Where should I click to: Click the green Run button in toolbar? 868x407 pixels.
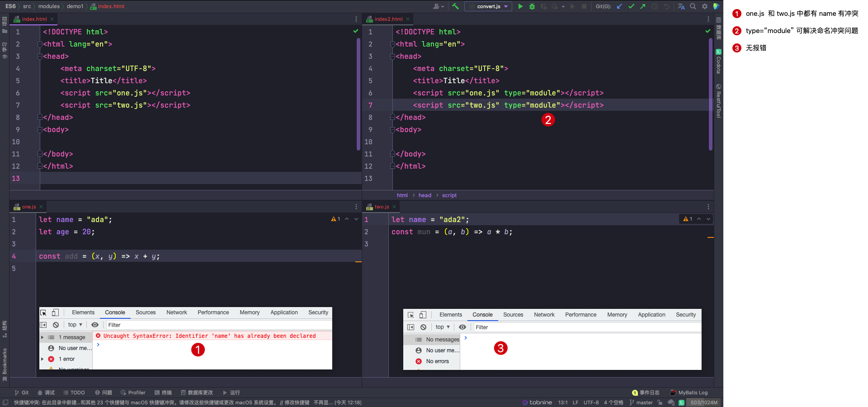pyautogui.click(x=520, y=6)
